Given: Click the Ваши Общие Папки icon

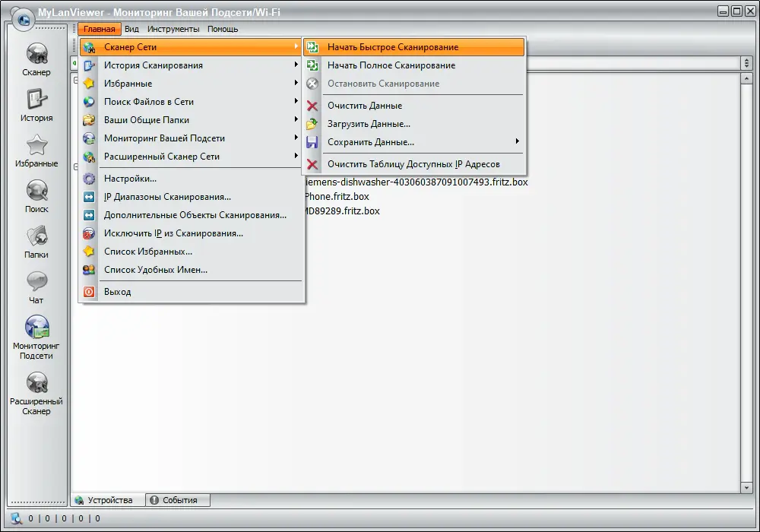Looking at the screenshot, I should pyautogui.click(x=89, y=120).
